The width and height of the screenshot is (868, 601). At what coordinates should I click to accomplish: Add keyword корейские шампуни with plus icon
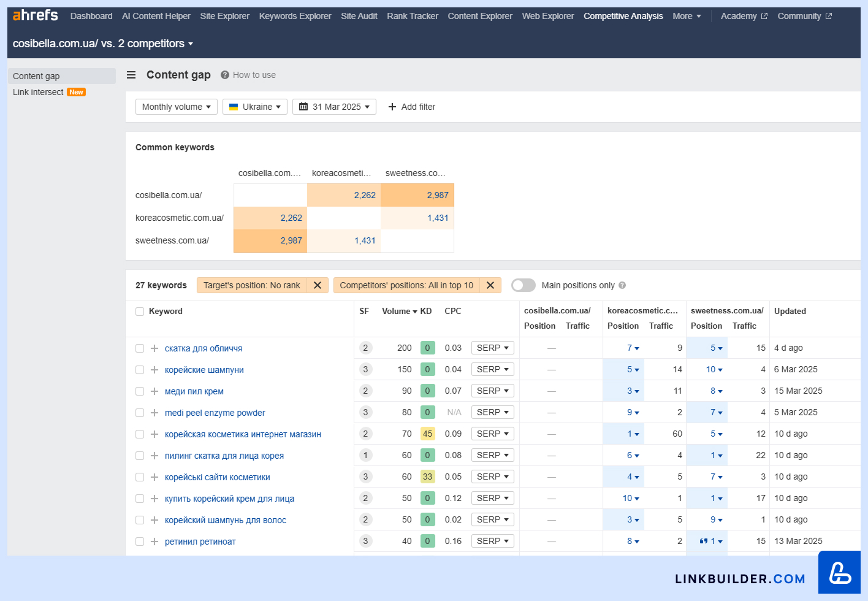pos(154,370)
